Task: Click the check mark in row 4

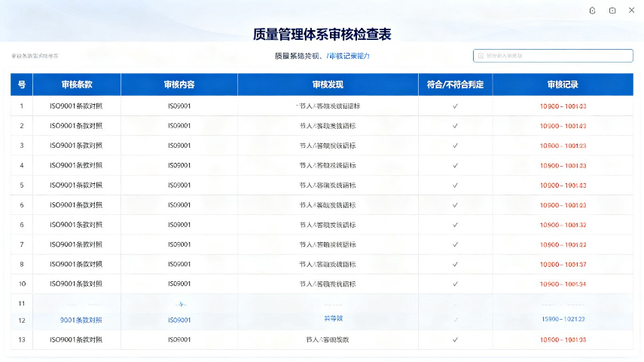Action: pos(455,165)
